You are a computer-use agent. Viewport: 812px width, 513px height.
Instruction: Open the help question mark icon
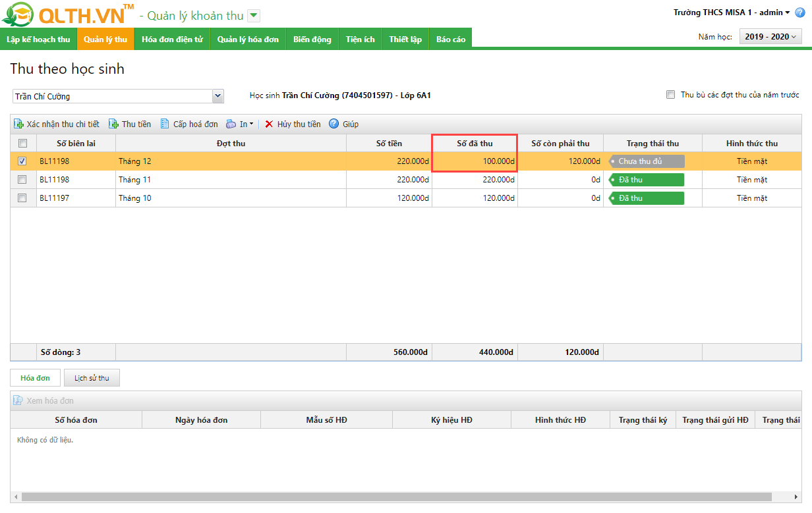coord(800,13)
